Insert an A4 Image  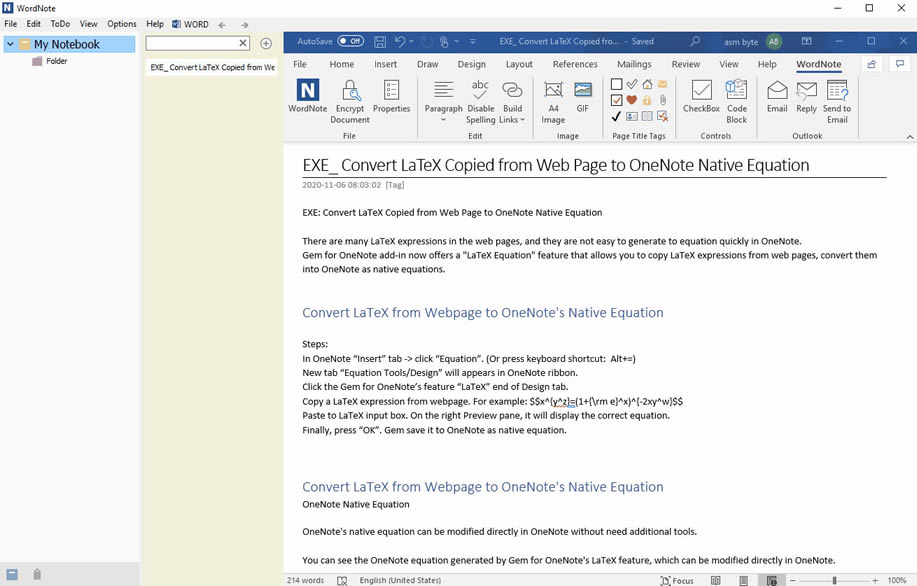tap(553, 101)
